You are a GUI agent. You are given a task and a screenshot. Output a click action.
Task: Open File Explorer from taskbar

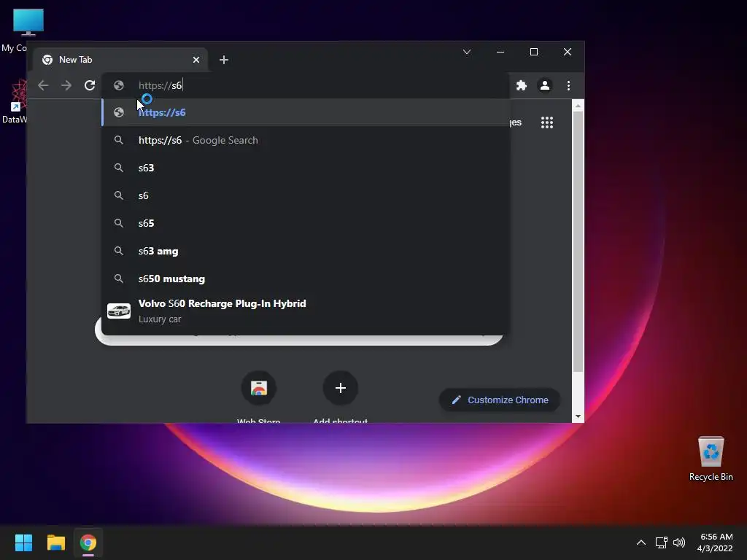55,542
